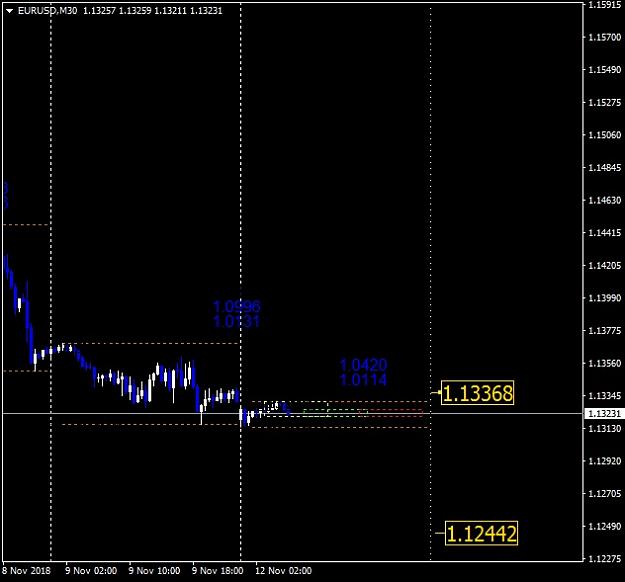Open the chart menu triangle beside EURUSD,M30
This screenshot has width=625, height=582.
[x=10, y=11]
